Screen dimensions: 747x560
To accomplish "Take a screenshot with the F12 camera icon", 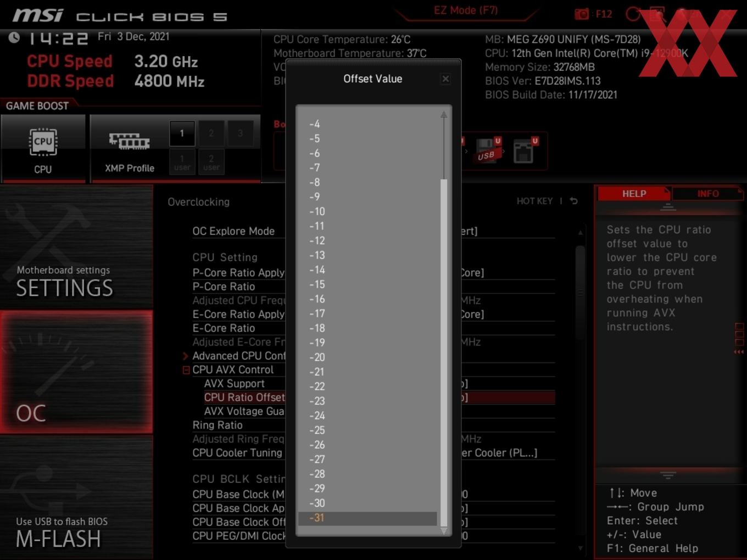I will pyautogui.click(x=582, y=14).
